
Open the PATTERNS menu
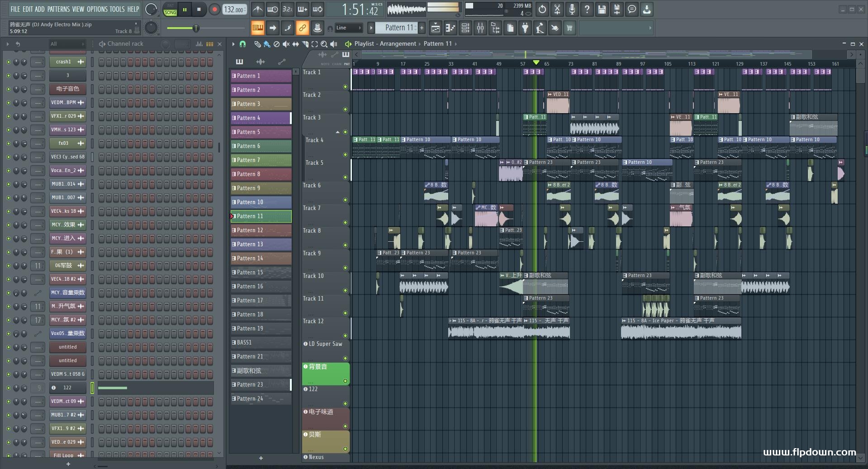click(58, 9)
